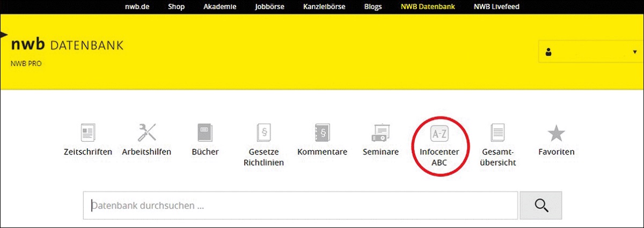This screenshot has height=228, width=644.
Task: Select NWB Livefeed in top navigation
Action: click(x=496, y=7)
